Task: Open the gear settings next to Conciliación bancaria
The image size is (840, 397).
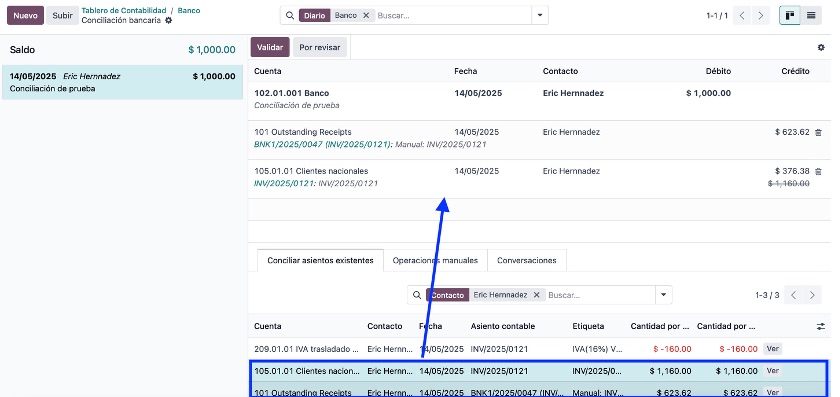Action: point(169,20)
